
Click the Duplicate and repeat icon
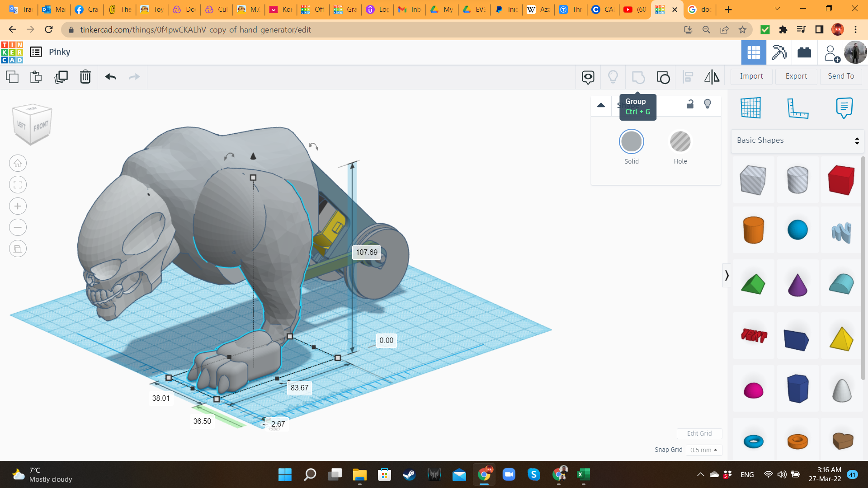coord(61,77)
